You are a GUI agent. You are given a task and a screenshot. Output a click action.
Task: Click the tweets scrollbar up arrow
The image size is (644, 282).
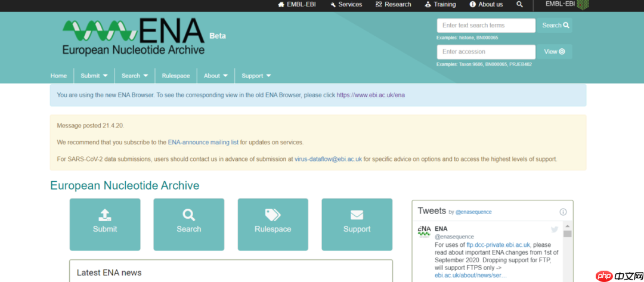click(568, 226)
